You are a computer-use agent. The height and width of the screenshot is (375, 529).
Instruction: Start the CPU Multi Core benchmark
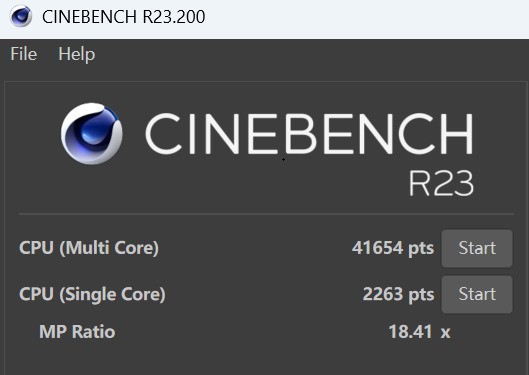[x=477, y=248]
